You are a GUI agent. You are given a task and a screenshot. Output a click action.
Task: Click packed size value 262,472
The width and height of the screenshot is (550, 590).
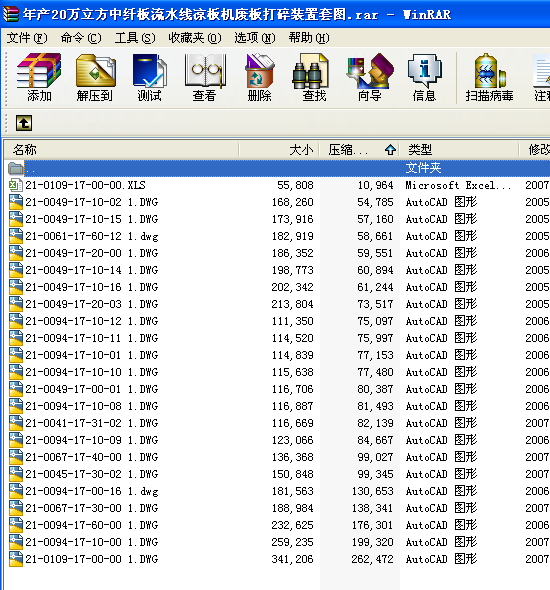point(372,559)
